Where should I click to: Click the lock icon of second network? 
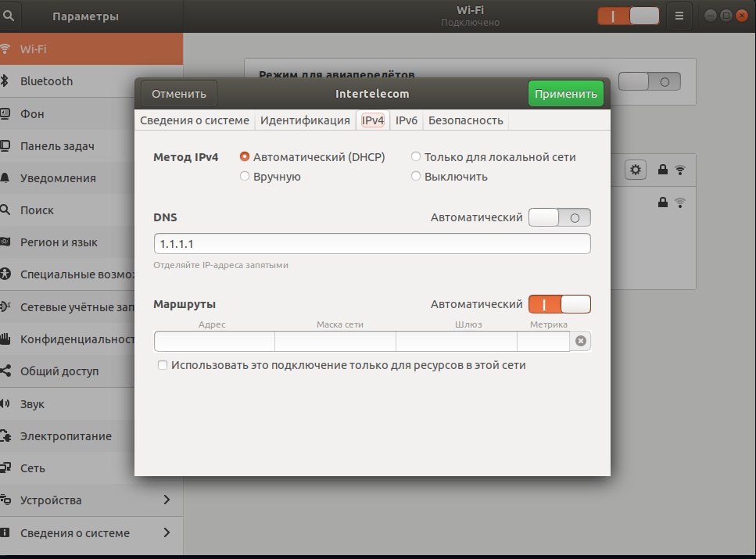click(663, 202)
